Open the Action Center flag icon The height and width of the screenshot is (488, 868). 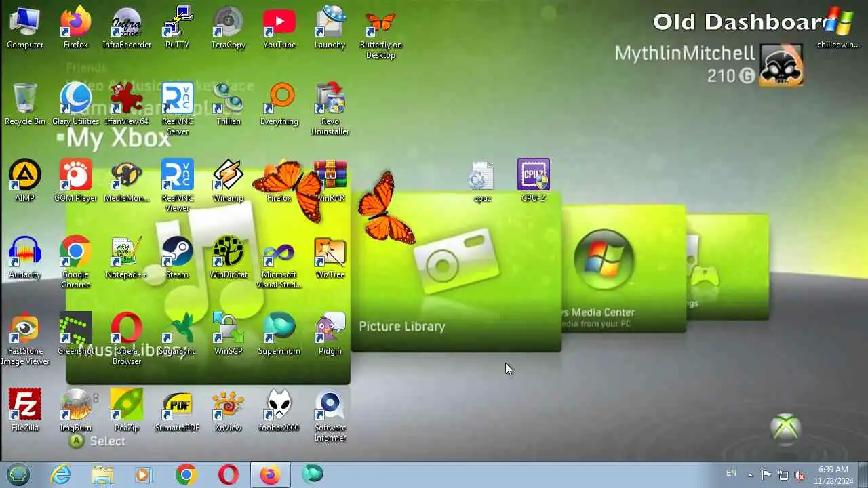click(x=766, y=474)
